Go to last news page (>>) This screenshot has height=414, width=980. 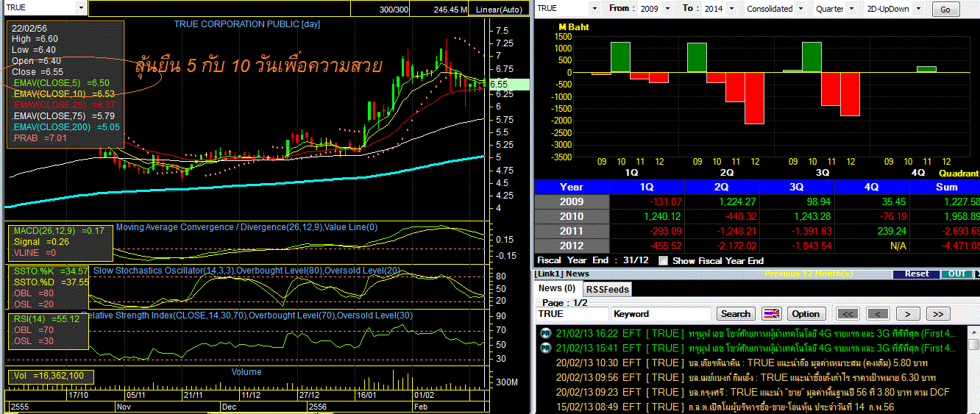(x=938, y=314)
